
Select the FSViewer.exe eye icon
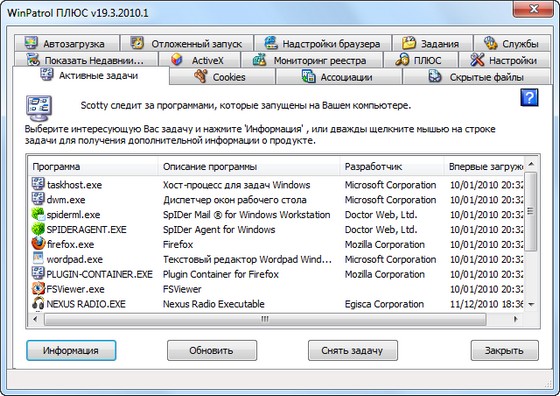coord(38,289)
